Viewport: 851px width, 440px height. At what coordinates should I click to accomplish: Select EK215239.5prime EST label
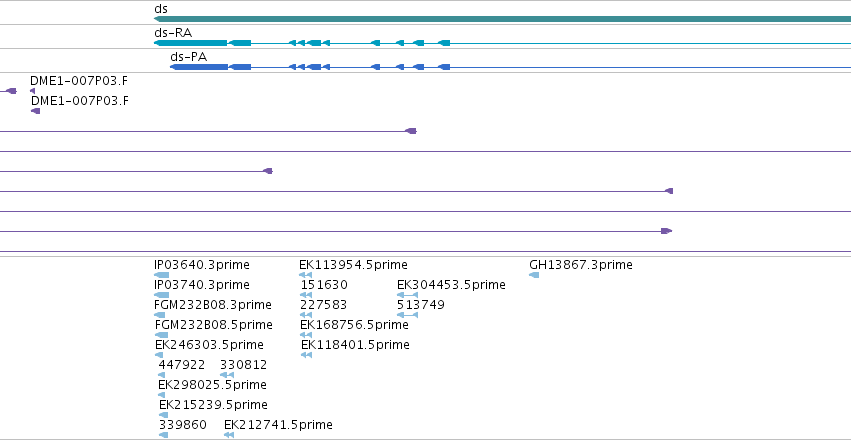[x=213, y=405]
